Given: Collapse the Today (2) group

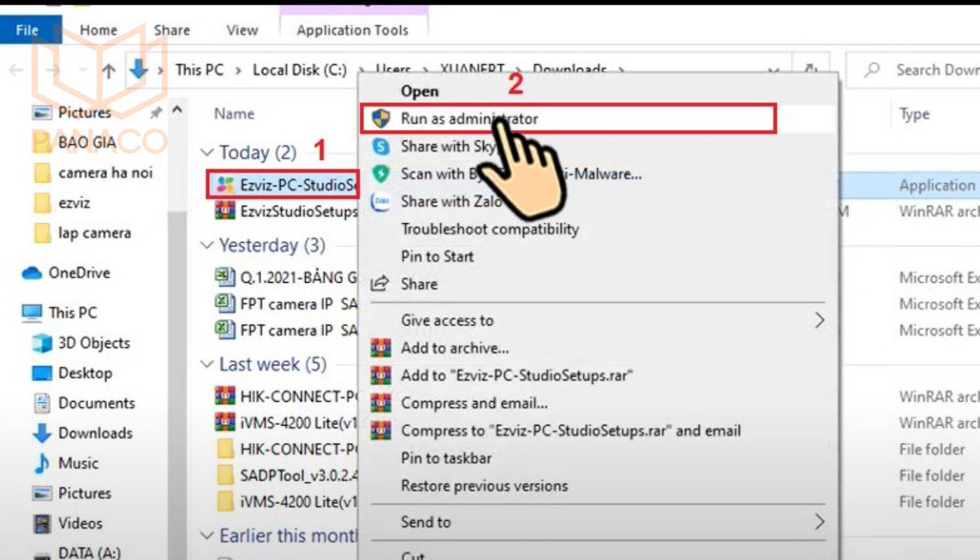Looking at the screenshot, I should (x=206, y=153).
